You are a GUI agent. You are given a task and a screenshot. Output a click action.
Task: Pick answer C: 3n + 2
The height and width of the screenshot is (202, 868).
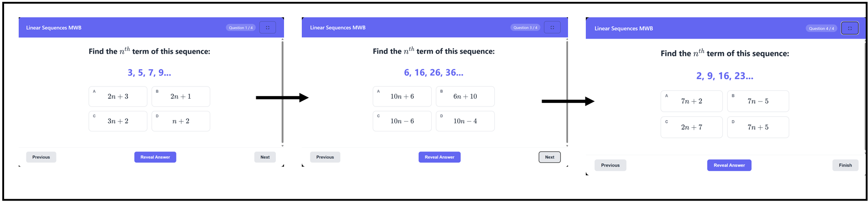tap(118, 121)
